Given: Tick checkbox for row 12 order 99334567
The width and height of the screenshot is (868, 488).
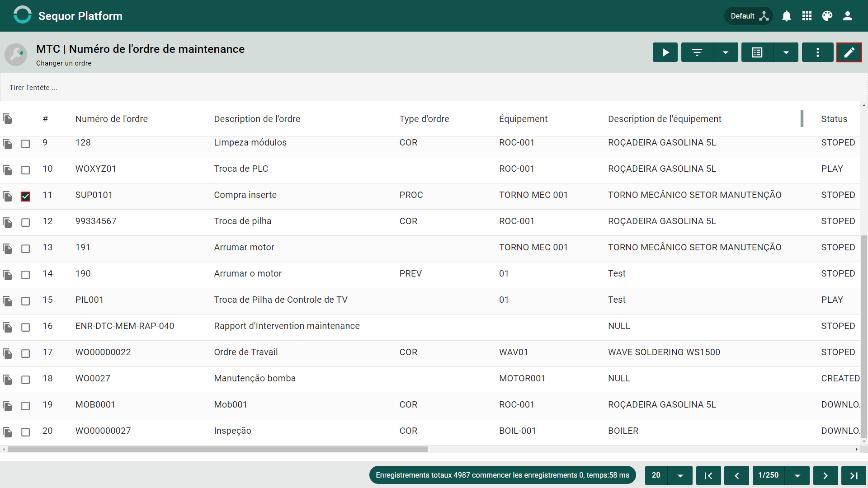Looking at the screenshot, I should pyautogui.click(x=26, y=222).
